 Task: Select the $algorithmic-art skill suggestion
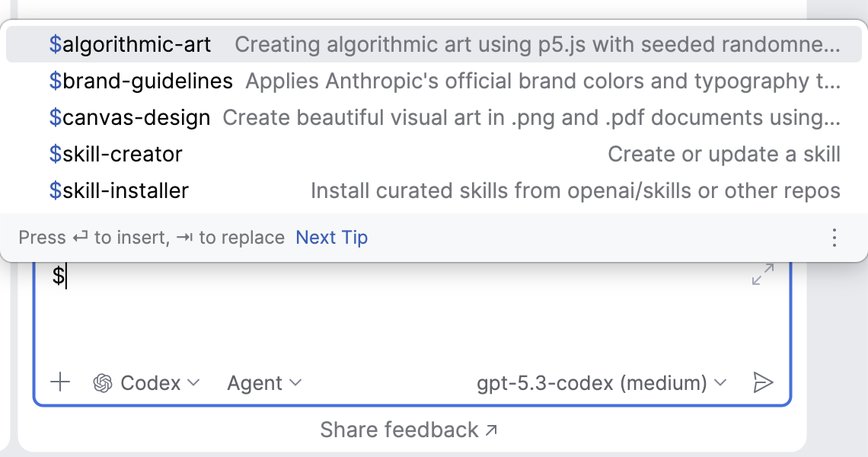point(130,44)
